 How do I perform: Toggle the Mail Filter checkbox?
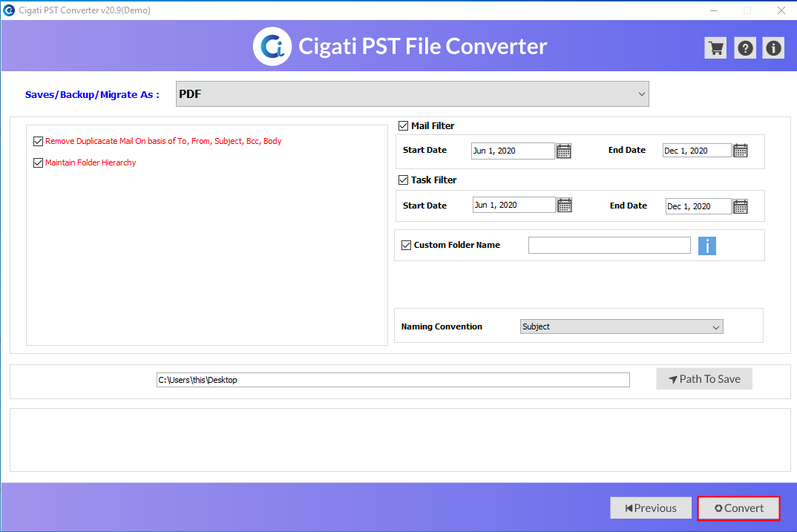coord(403,125)
